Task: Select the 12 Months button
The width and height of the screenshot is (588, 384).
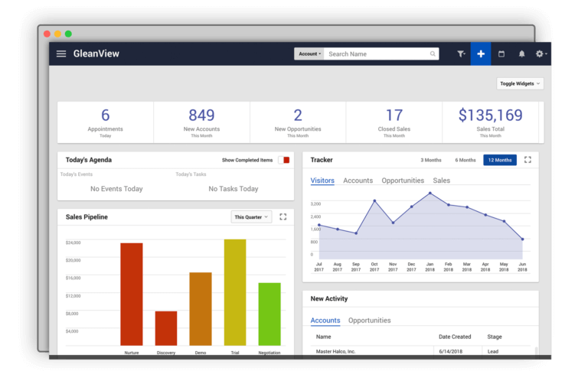Action: coord(499,160)
